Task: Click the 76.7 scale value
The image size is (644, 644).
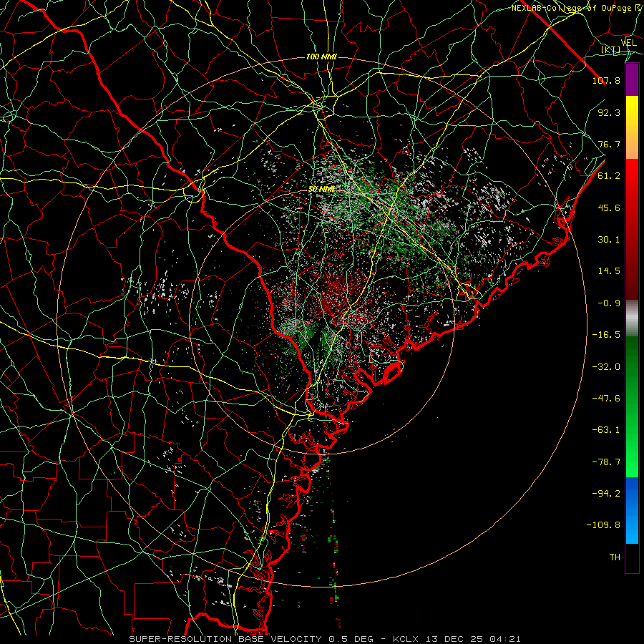Action: 609,144
